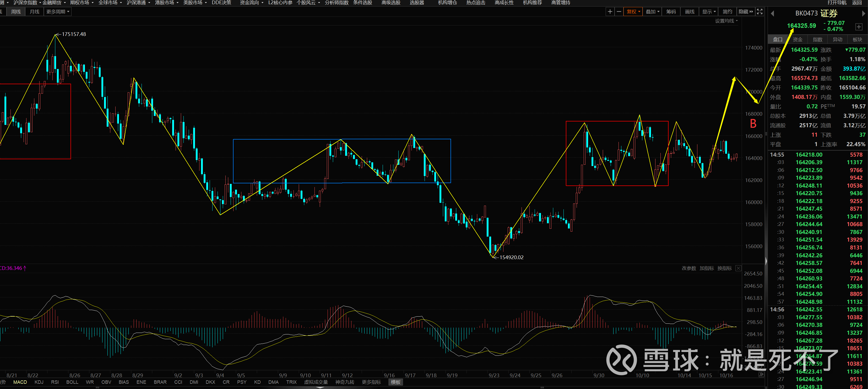Image resolution: width=868 pixels, height=389 pixels.
Task: Go to next security with right arrow
Action: click(863, 14)
